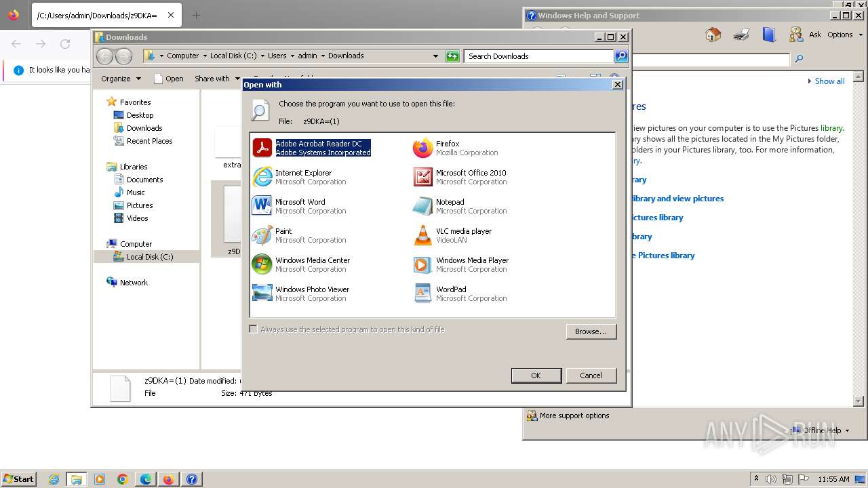Choose Firefox icon in Open with list
This screenshot has width=868, height=488.
tap(423, 148)
